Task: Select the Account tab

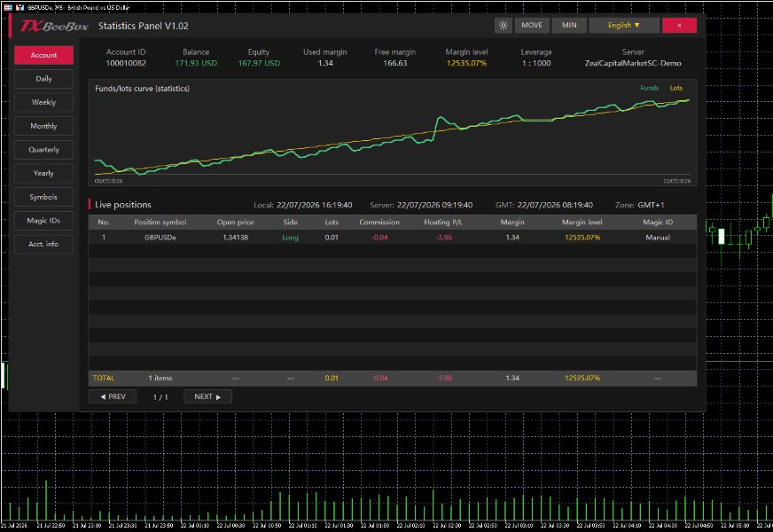Action: click(x=43, y=55)
